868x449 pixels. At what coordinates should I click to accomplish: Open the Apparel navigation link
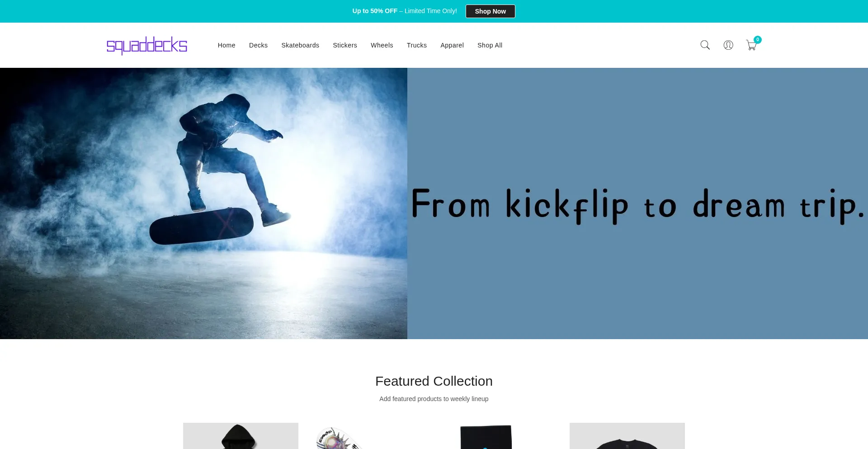tap(452, 45)
